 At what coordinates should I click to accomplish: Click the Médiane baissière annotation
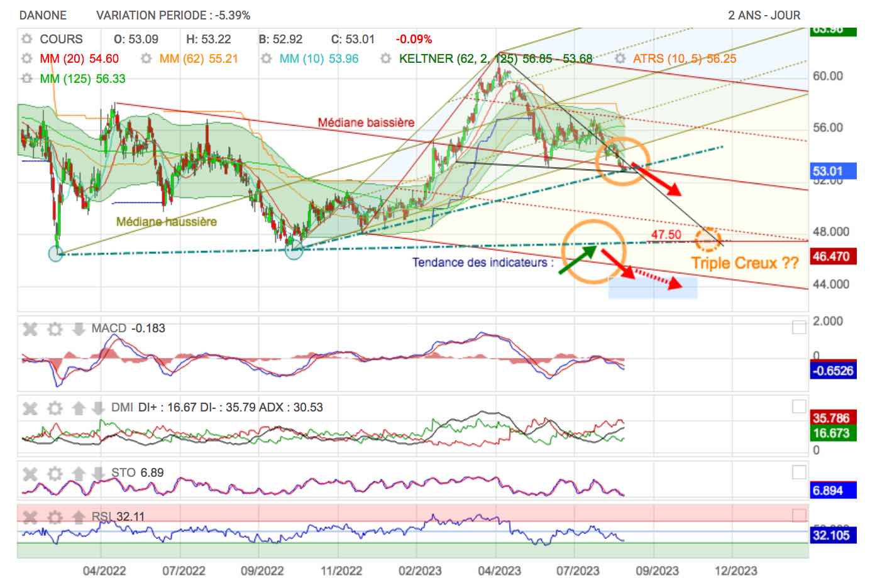pos(366,122)
